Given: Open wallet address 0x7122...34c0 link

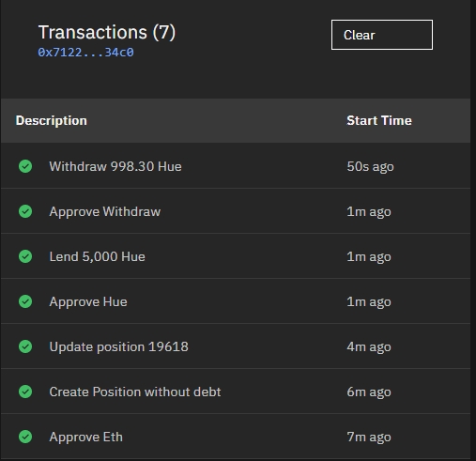Looking at the screenshot, I should (x=85, y=53).
